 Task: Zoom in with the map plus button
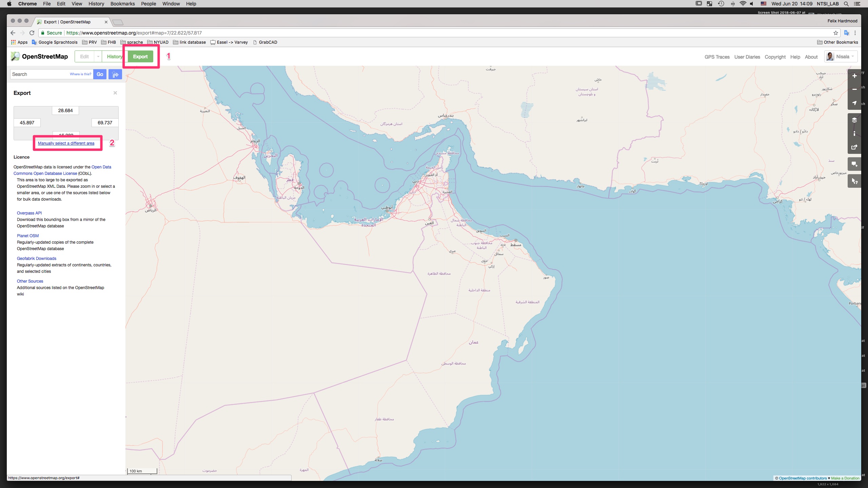pyautogui.click(x=854, y=76)
